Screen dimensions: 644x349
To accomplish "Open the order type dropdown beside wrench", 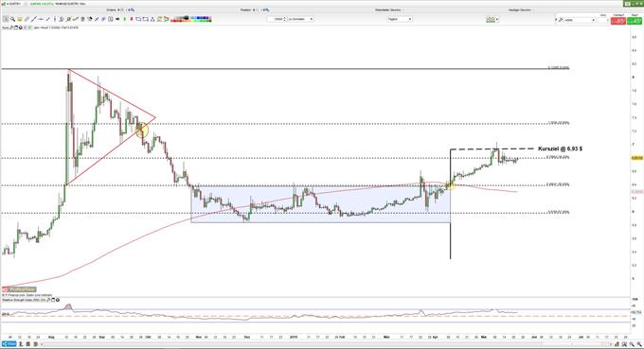I will [x=580, y=20].
